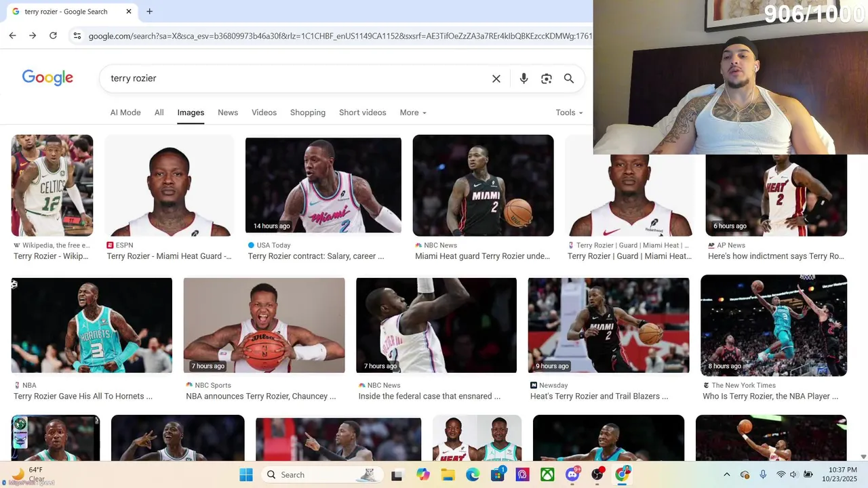Open the Wikipedia Celtics jersey image result
This screenshot has height=488, width=868.
tap(52, 185)
